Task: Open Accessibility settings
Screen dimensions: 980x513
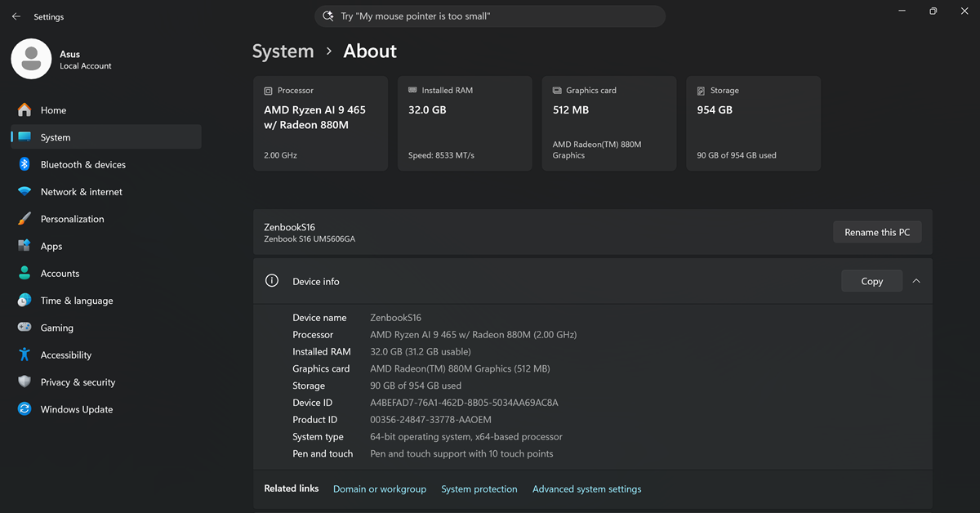Action: tap(106, 355)
